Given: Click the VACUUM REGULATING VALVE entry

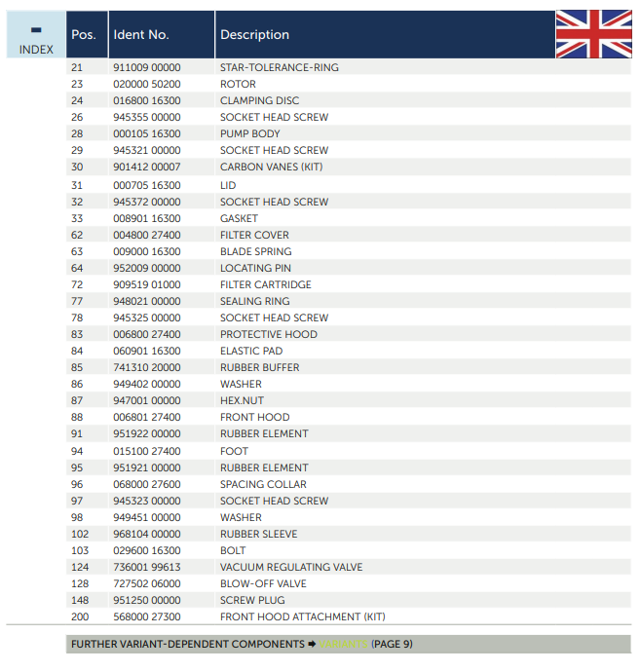Looking at the screenshot, I should pos(290,568).
